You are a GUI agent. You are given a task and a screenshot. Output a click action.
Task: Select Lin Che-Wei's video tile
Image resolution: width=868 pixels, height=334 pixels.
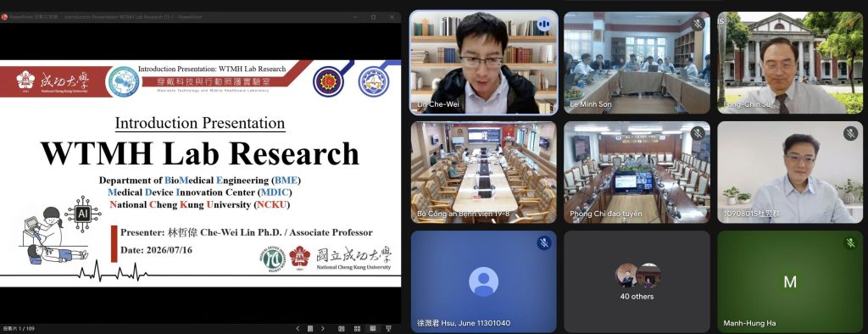pos(483,63)
